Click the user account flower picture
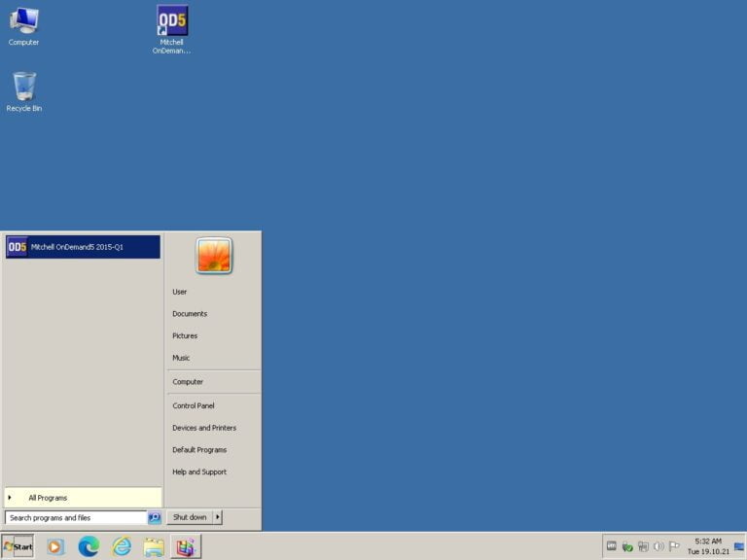 click(214, 255)
